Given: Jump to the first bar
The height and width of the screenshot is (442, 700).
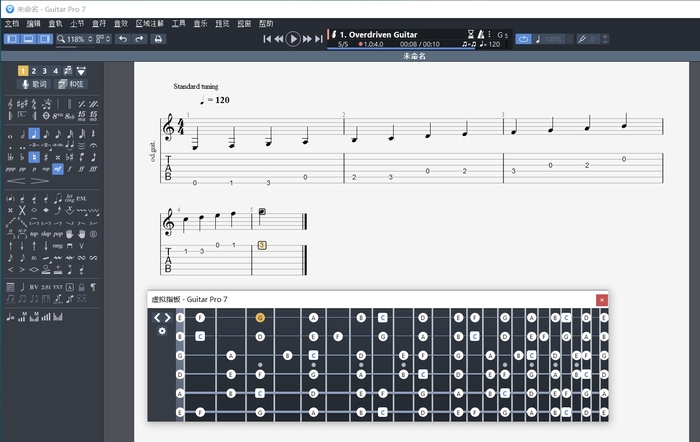Looking at the screenshot, I should 267,39.
